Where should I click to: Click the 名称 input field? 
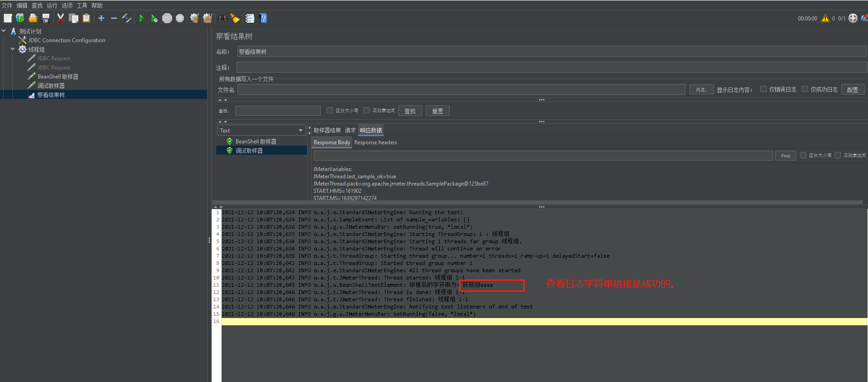[551, 52]
